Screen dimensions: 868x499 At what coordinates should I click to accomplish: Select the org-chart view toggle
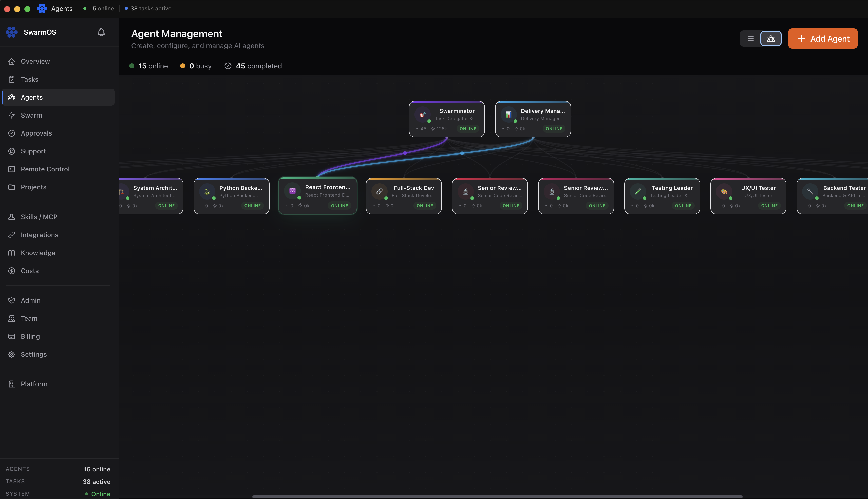pos(771,39)
